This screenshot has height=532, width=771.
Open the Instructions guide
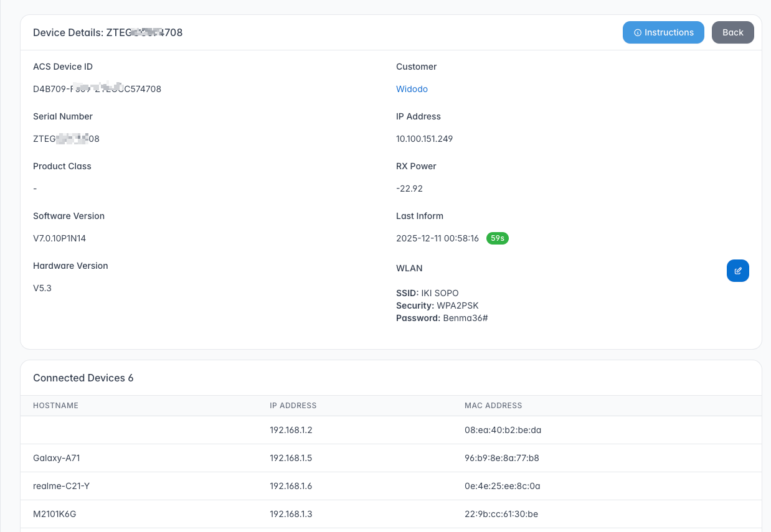click(x=663, y=32)
